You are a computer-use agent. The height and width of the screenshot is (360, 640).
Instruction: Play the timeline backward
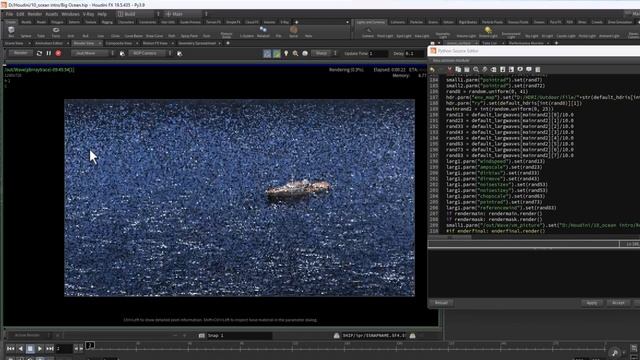(x=20, y=349)
